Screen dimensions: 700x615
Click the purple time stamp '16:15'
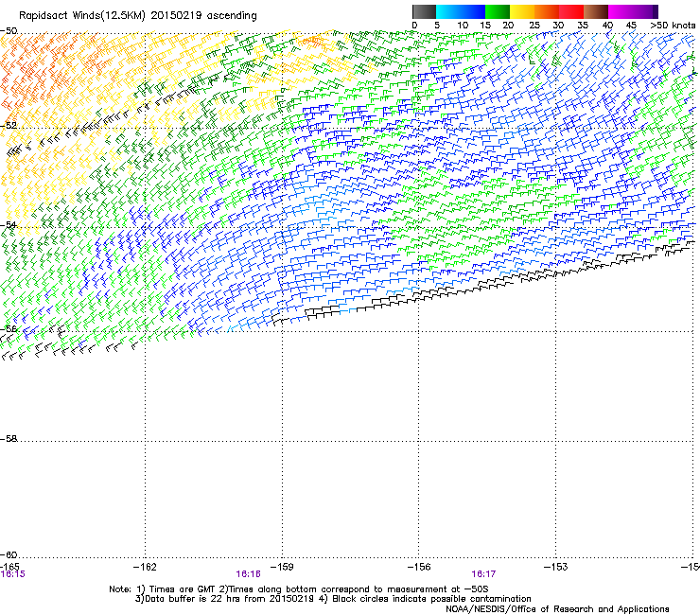coord(13,574)
